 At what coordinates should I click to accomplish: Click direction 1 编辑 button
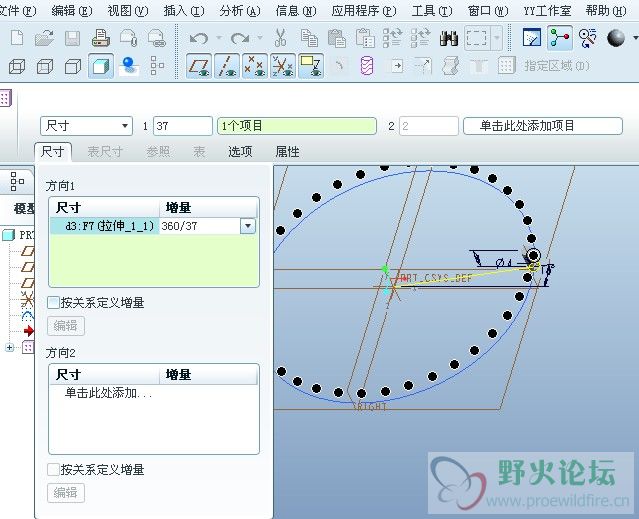(x=66, y=325)
